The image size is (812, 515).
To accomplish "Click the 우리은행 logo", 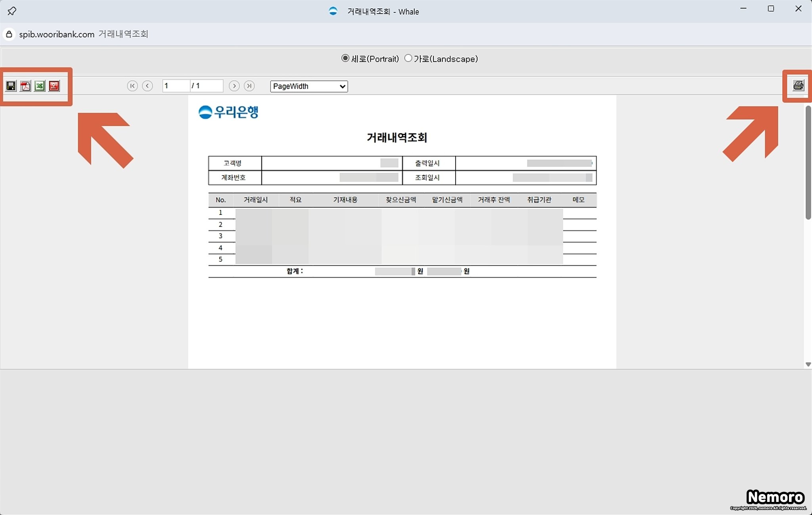I will click(x=228, y=112).
